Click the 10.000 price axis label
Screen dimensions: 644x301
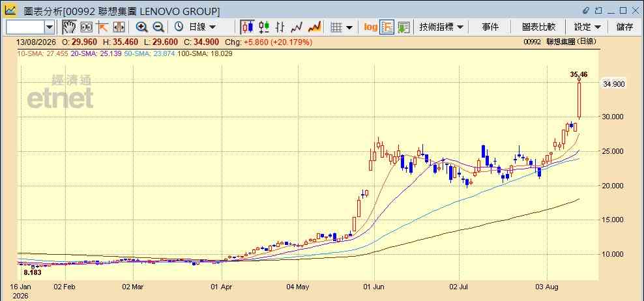613,254
